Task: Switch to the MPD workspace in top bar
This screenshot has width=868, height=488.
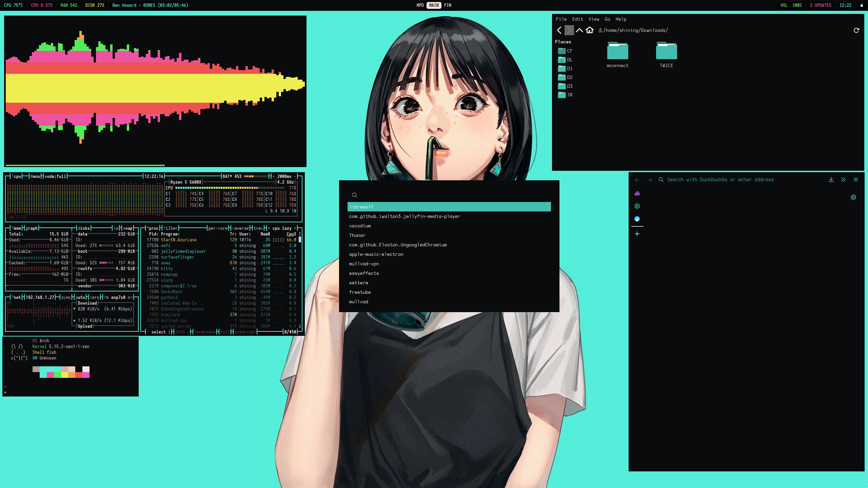Action: 420,5
